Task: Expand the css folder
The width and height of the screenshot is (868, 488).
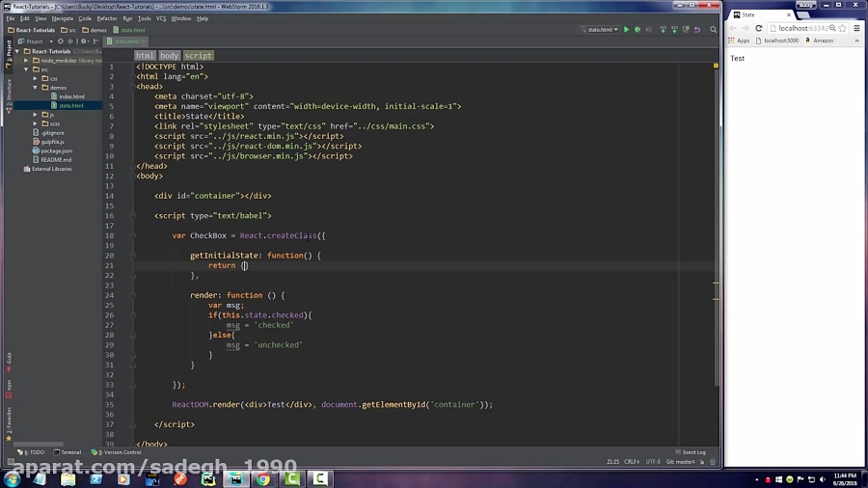Action: click(35, 78)
